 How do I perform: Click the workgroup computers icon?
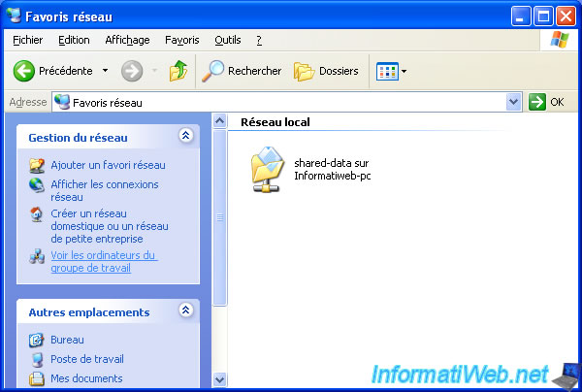pyautogui.click(x=37, y=256)
